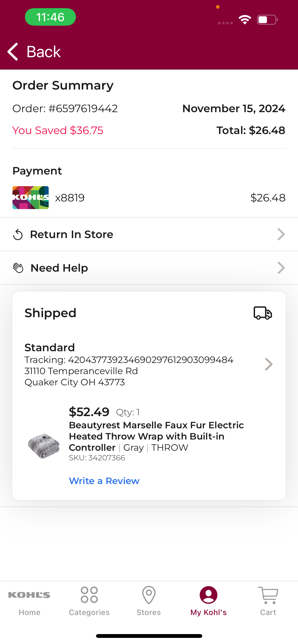Image resolution: width=298 pixels, height=644 pixels.
Task: Click the delivery truck icon
Action: (x=263, y=313)
